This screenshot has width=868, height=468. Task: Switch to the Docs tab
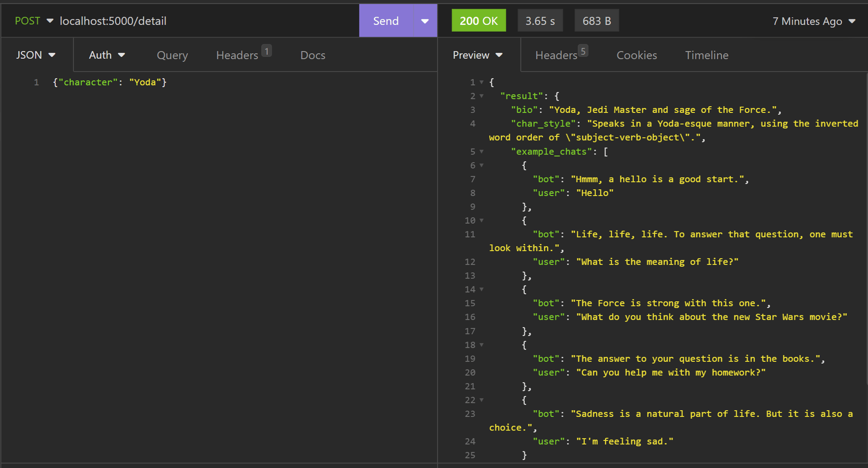point(313,55)
